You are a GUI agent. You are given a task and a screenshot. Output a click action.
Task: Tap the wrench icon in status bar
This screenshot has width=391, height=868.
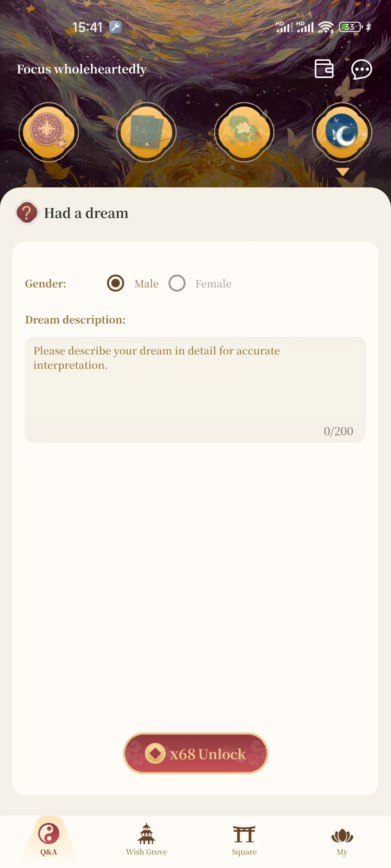click(x=115, y=27)
